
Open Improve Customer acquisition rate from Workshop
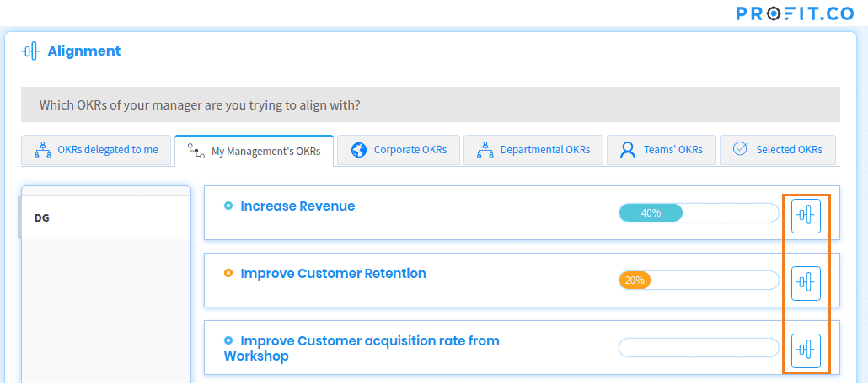pos(362,349)
